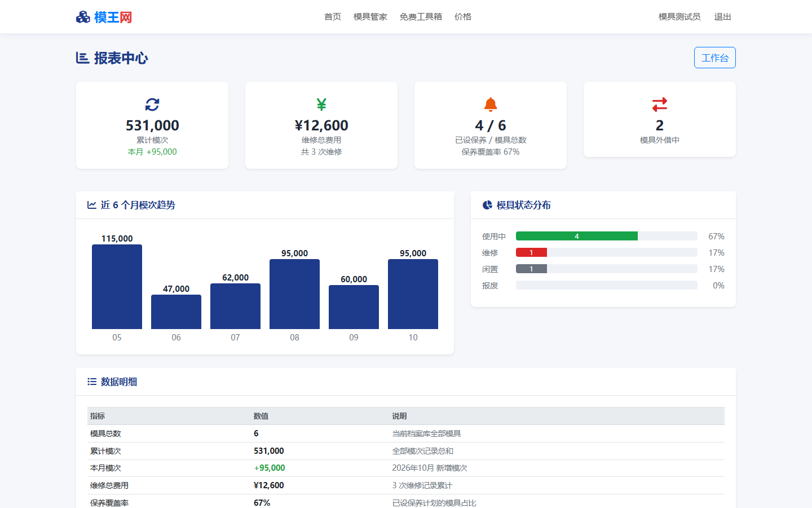Click the orange bell icon
This screenshot has width=812, height=508.
coord(491,104)
